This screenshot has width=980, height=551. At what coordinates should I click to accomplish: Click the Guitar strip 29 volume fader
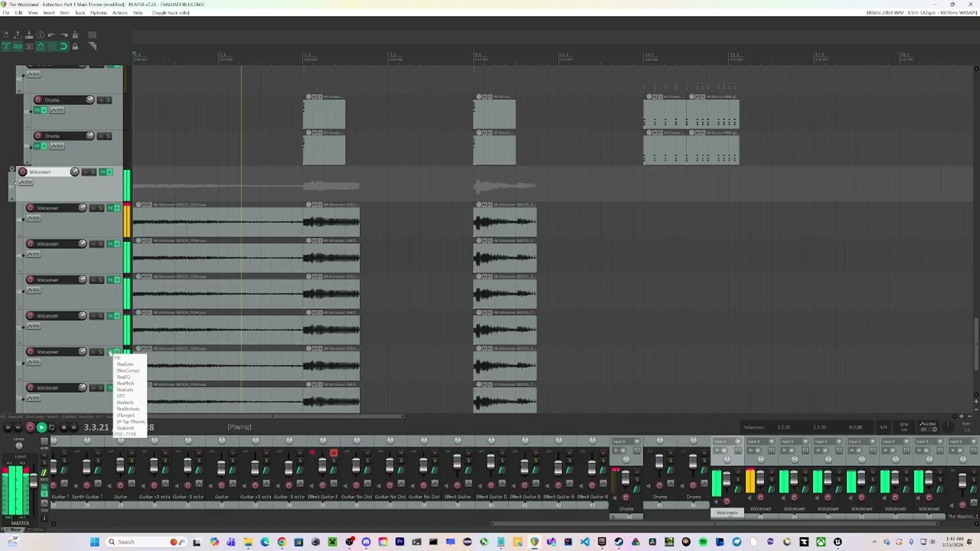click(120, 467)
